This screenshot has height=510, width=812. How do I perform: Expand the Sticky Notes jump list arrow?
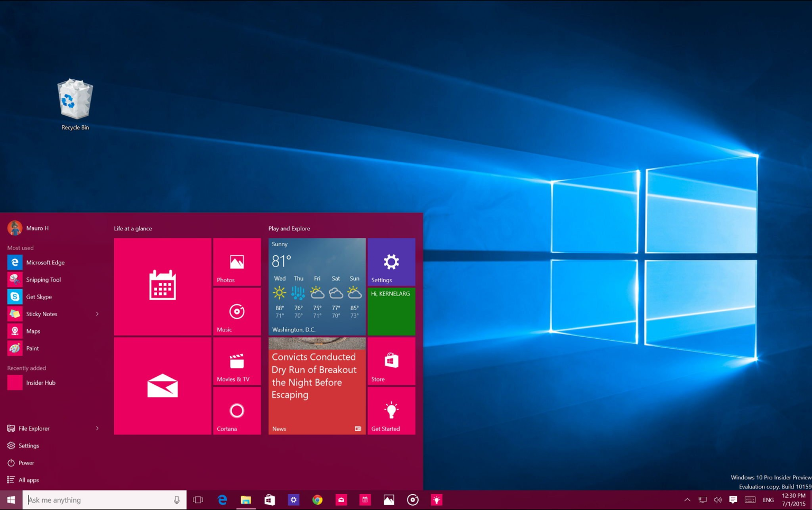tap(97, 314)
